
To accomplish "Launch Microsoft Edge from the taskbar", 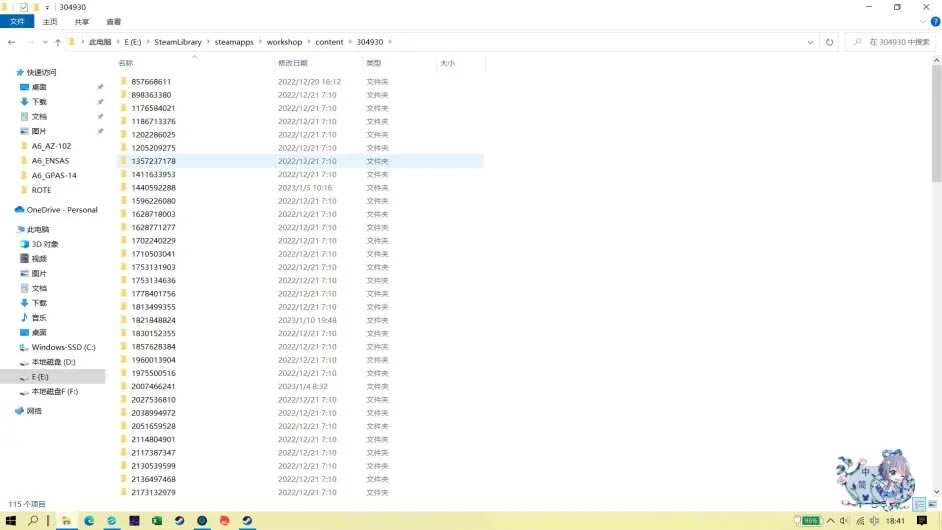I will (x=89, y=521).
